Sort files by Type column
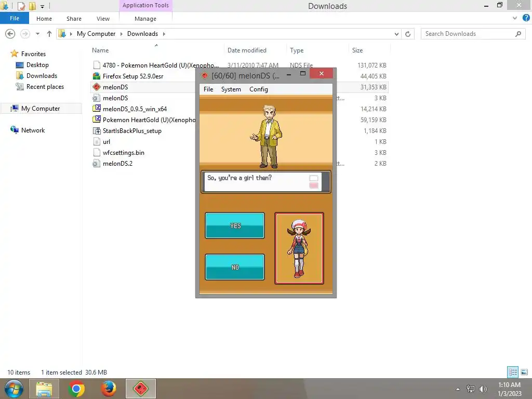532x399 pixels. (297, 50)
